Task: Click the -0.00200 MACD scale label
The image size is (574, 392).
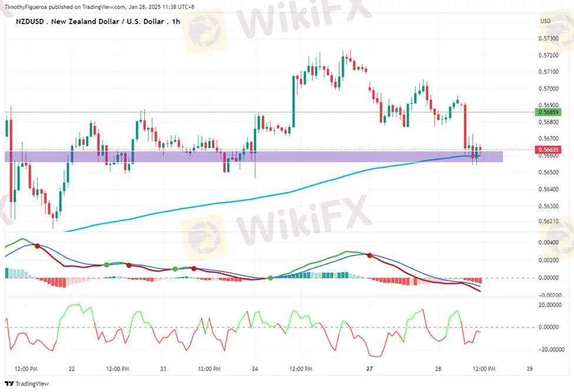Action: [550, 295]
